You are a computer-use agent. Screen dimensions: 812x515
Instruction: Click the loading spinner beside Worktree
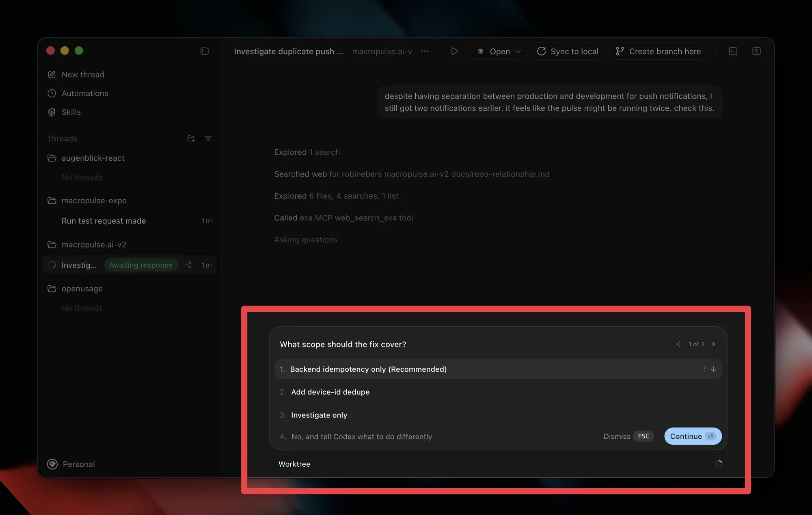click(719, 463)
